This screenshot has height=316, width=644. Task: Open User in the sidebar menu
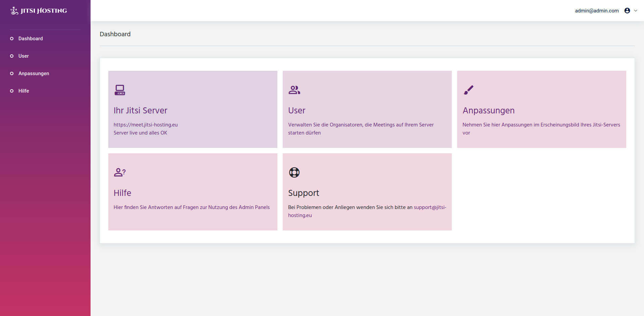click(x=23, y=56)
